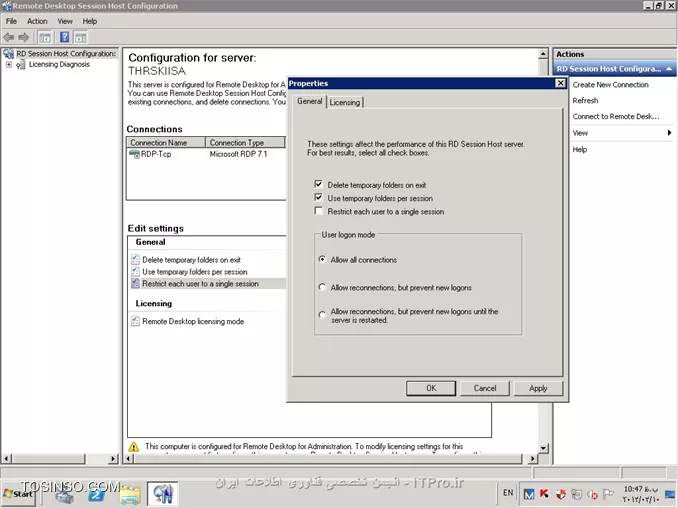The height and width of the screenshot is (508, 678).
Task: Select prevent new logons until server is restarted
Action: point(322,315)
